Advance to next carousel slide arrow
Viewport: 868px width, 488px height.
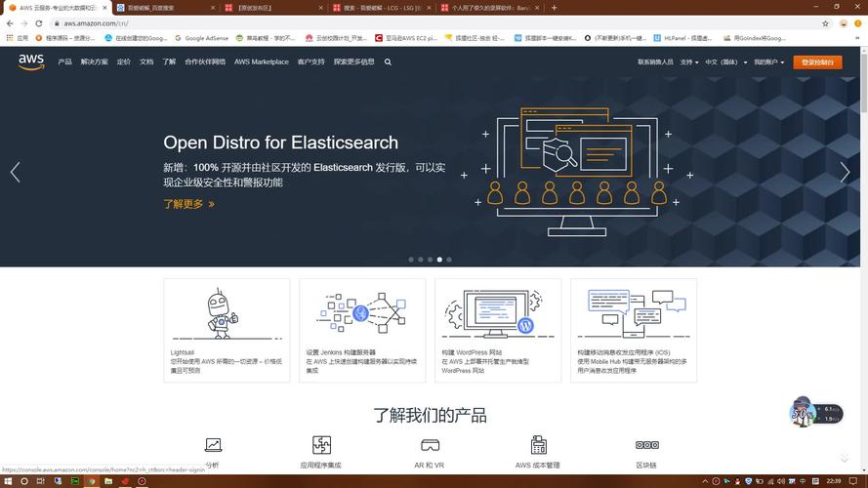(x=845, y=172)
